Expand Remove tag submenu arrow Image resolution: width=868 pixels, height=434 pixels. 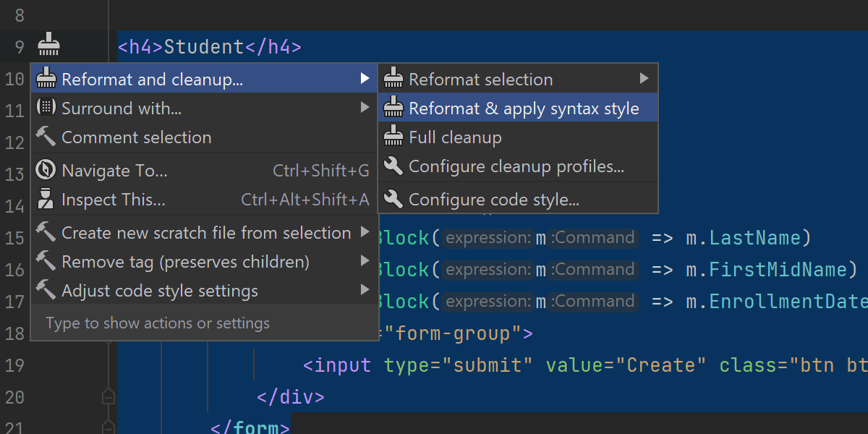click(x=365, y=261)
